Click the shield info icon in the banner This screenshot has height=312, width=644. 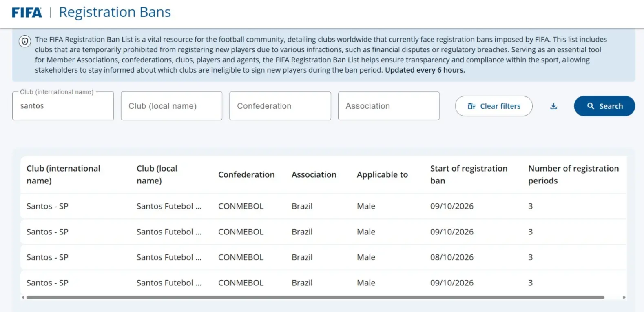coord(25,41)
